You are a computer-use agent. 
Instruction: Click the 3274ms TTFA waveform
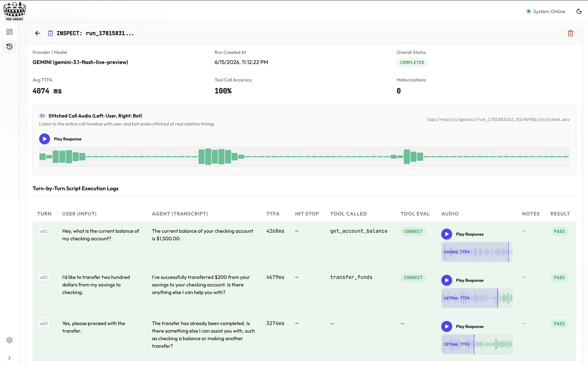click(477, 344)
